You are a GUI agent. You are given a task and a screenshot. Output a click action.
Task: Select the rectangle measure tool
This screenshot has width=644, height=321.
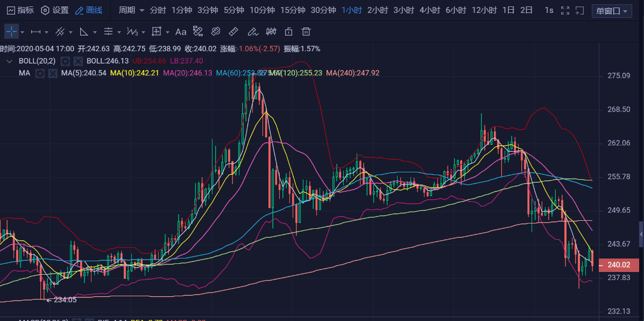click(x=157, y=31)
